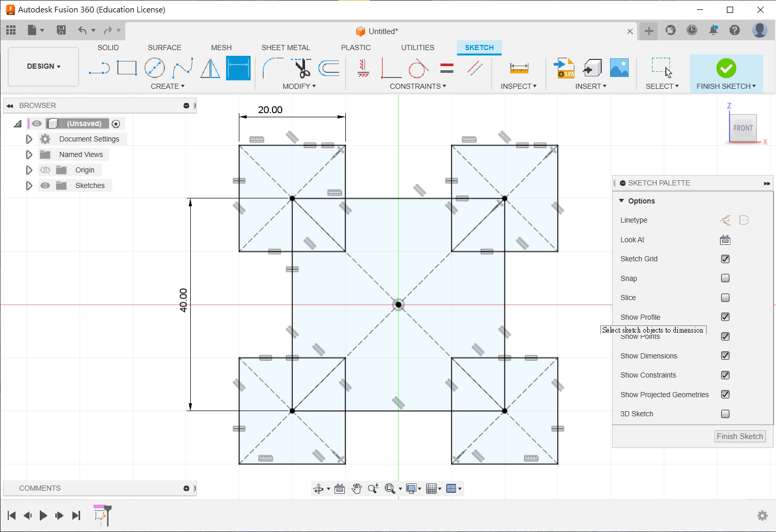Image resolution: width=776 pixels, height=532 pixels.
Task: Click the timeline Play button
Action: click(43, 515)
